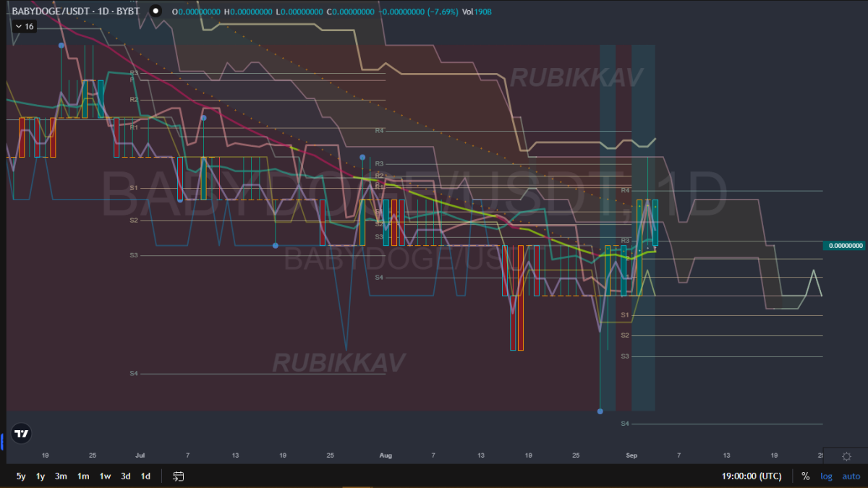The width and height of the screenshot is (868, 488).
Task: Pick the 3d date range
Action: point(126,476)
